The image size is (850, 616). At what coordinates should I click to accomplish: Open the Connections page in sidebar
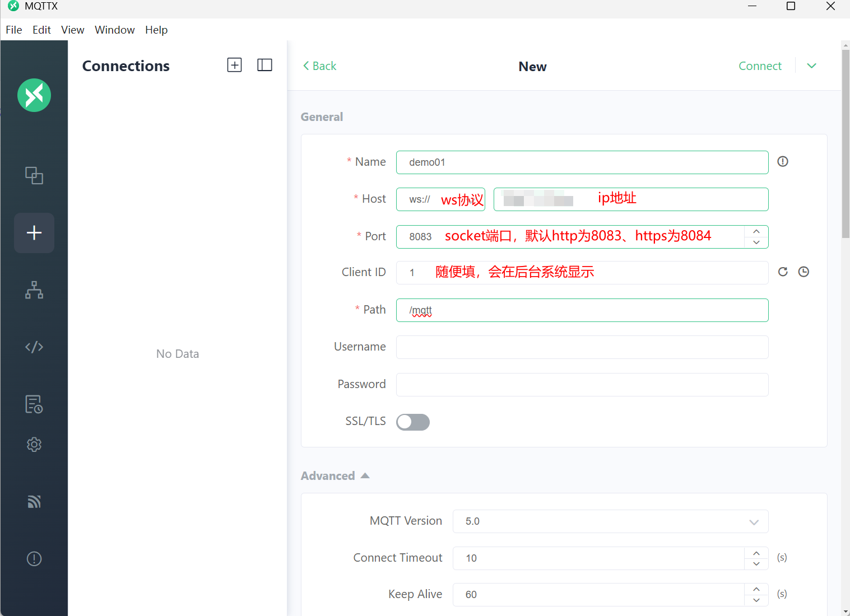[34, 176]
